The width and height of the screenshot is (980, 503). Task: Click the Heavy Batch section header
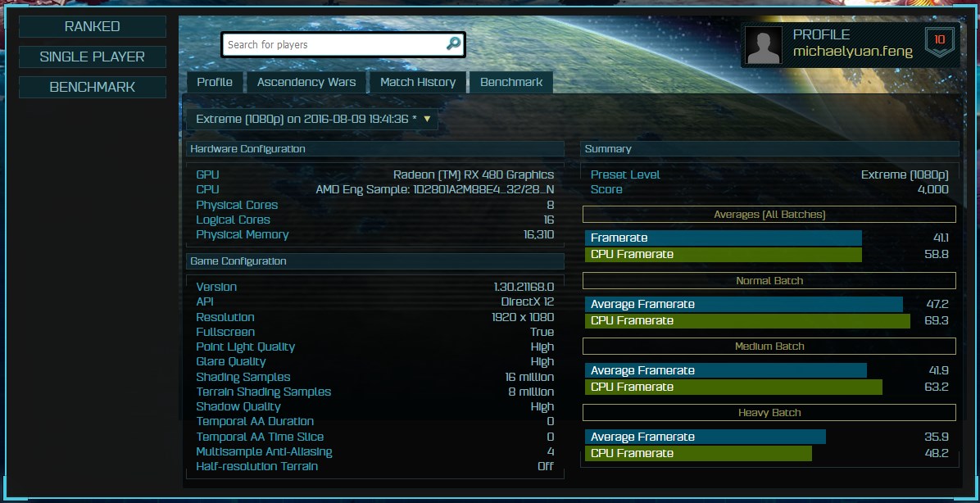pos(769,413)
